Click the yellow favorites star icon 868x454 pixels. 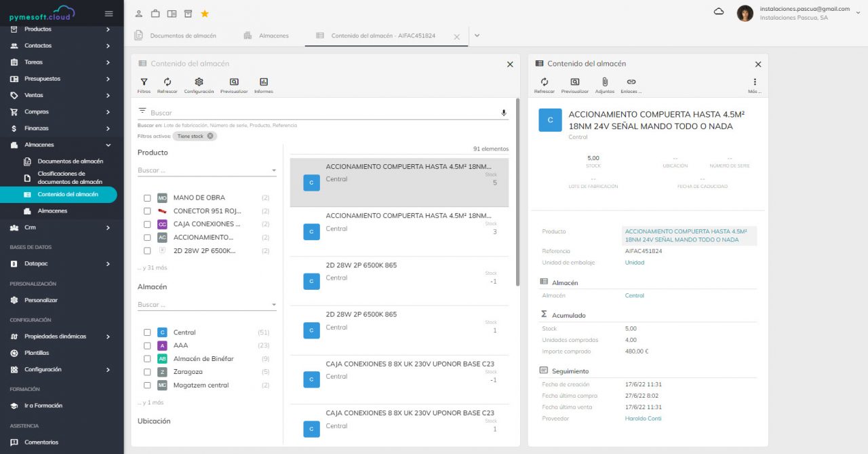[205, 14]
